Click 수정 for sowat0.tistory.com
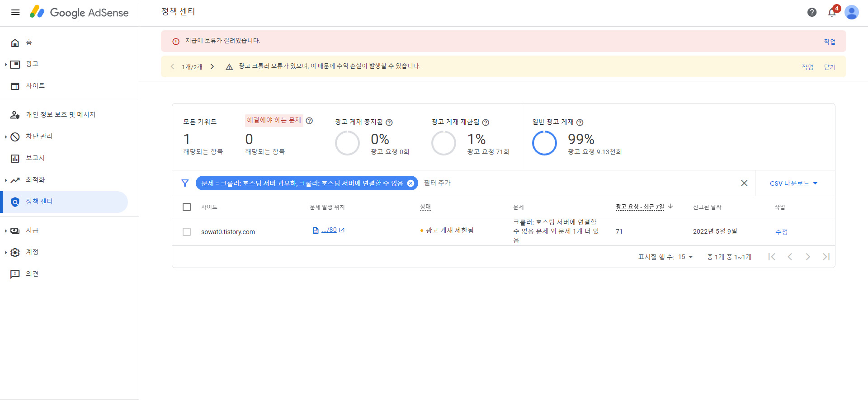868x400 pixels. [x=781, y=232]
